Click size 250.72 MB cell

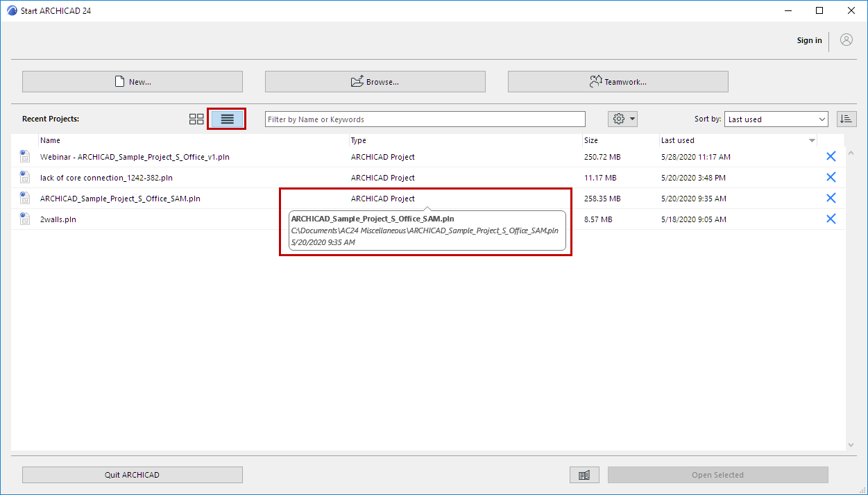[x=602, y=157]
